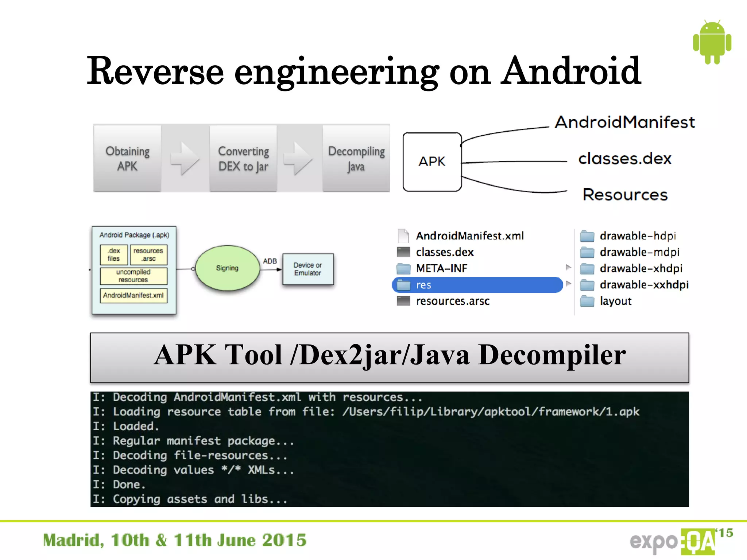Click the Decompiling Java step box
The height and width of the screenshot is (560, 747).
click(356, 158)
